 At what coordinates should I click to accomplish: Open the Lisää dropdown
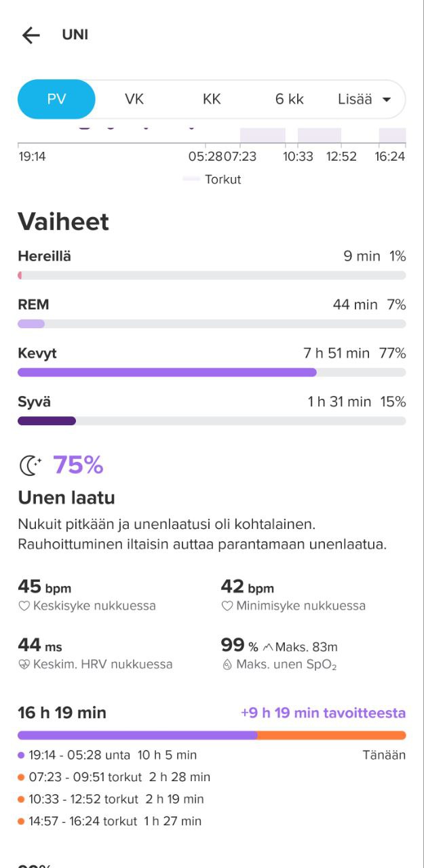[x=355, y=99]
